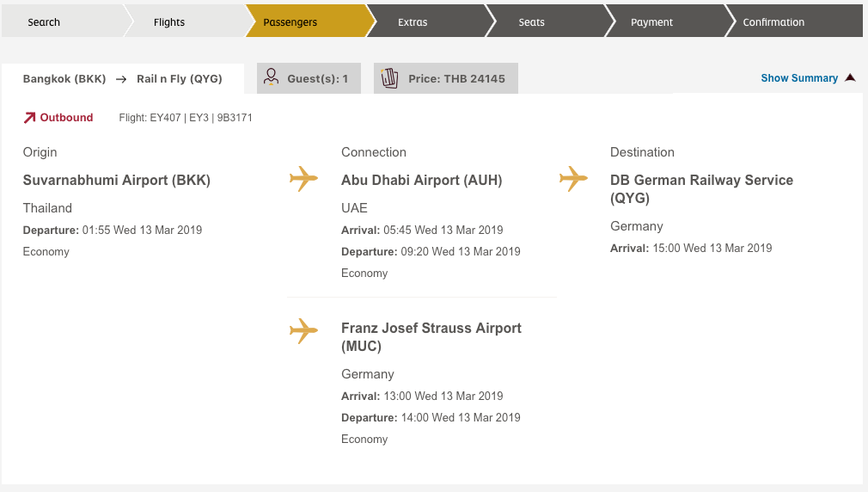Select the Bangkok (BKK) to Rail n Fly tab
The image size is (868, 492).
[x=123, y=78]
